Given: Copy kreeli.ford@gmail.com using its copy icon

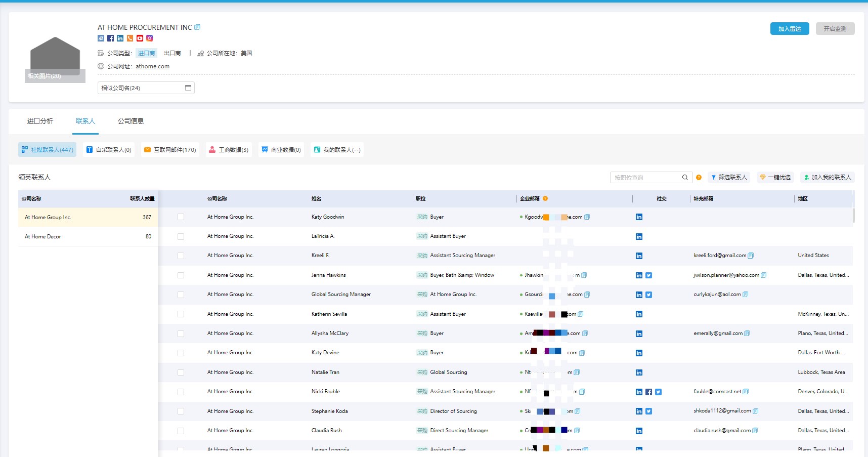Looking at the screenshot, I should coord(751,256).
